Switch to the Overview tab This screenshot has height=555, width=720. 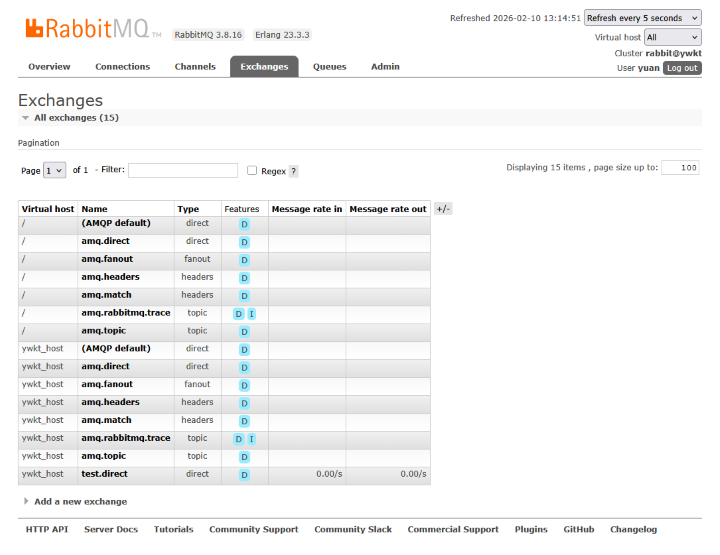(49, 67)
